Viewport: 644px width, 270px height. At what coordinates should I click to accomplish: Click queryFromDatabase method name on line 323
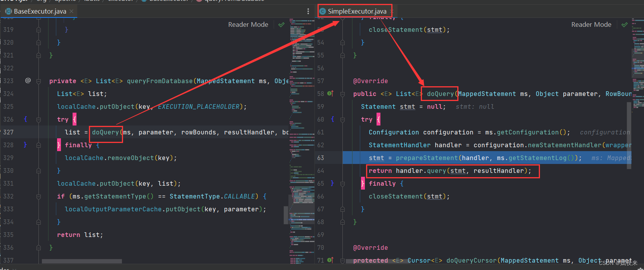click(x=160, y=81)
